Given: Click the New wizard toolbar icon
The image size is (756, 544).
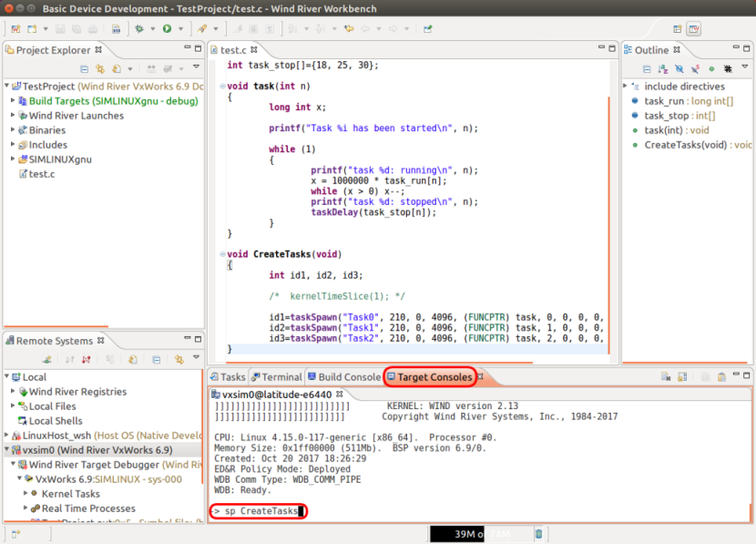Looking at the screenshot, I should click(x=32, y=29).
